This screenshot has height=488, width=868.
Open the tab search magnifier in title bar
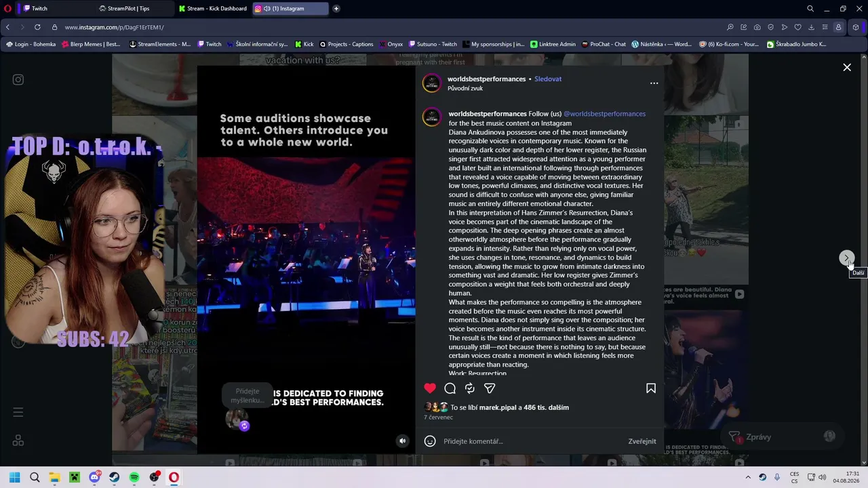[x=810, y=9]
